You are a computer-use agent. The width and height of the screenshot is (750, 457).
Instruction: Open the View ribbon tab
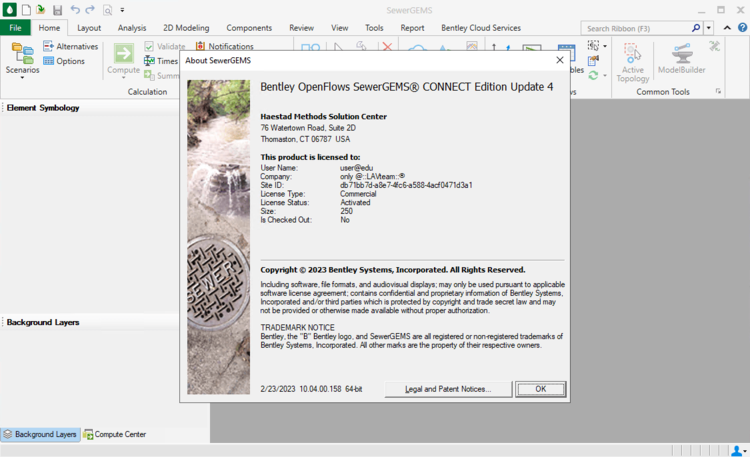pos(340,28)
